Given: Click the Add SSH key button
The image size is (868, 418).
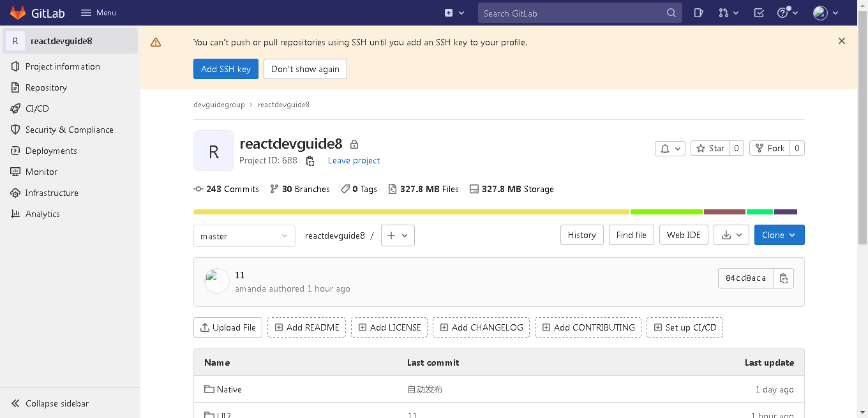Looking at the screenshot, I should [226, 69].
